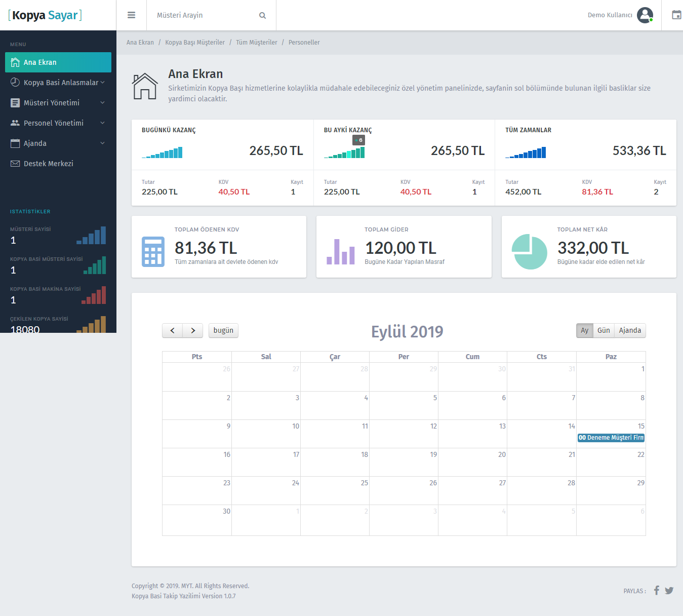Expand Personel Yönetimi submenu
The image size is (683, 616).
[58, 123]
